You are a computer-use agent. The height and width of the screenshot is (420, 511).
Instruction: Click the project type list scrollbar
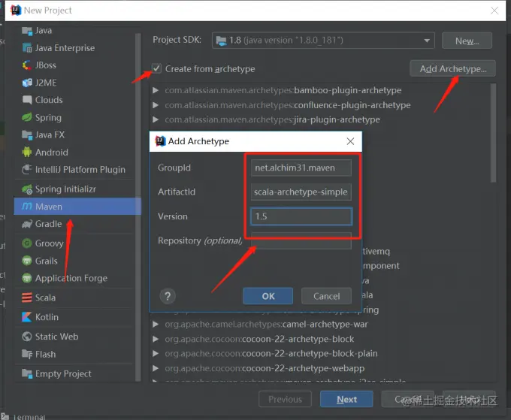(x=138, y=207)
